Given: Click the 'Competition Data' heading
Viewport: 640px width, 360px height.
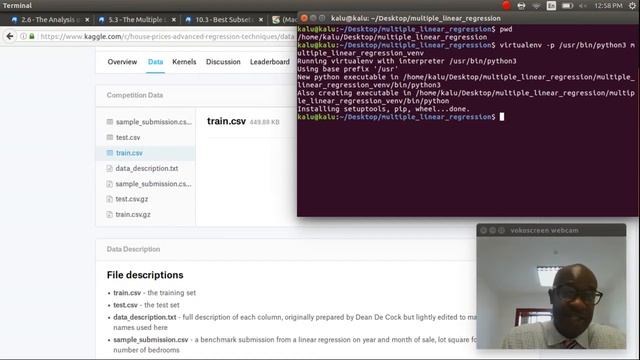Looking at the screenshot, I should point(135,95).
